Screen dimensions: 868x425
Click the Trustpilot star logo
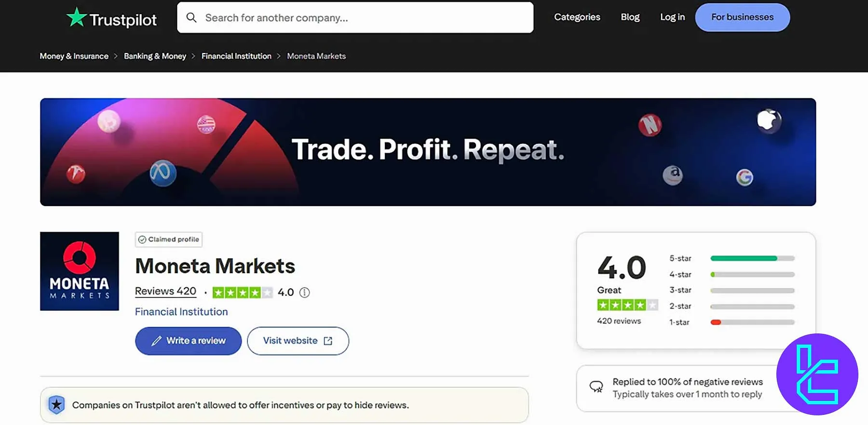pos(77,16)
